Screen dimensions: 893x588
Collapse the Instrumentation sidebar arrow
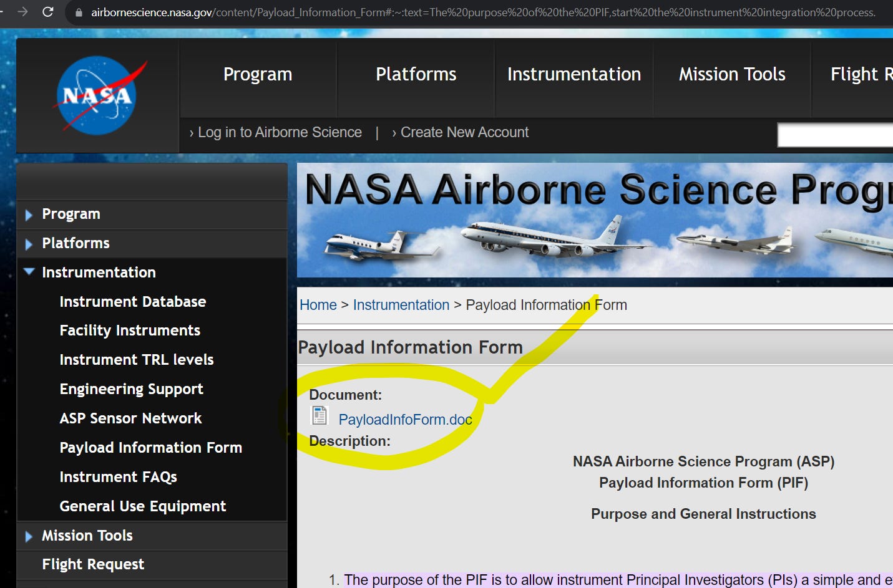click(29, 272)
